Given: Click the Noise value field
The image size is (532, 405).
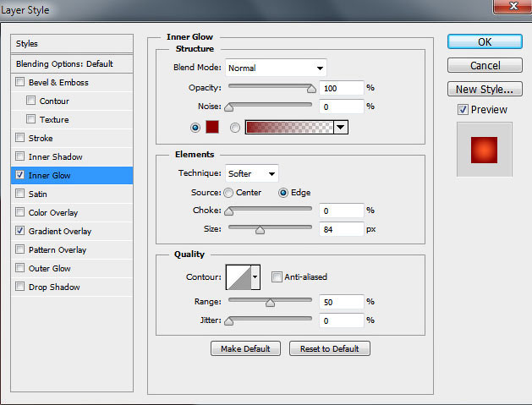Looking at the screenshot, I should pyautogui.click(x=342, y=107).
